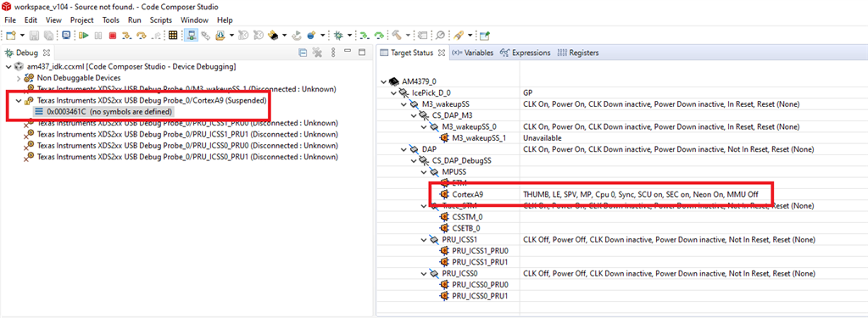The width and height of the screenshot is (868, 318).
Task: Open the Debug launch dropdown arrow
Action: 350,35
